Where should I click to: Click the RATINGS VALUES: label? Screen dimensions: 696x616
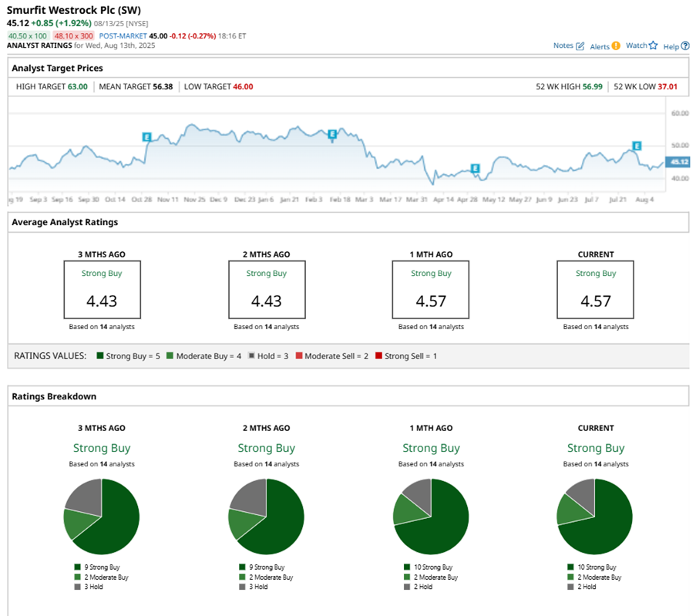(x=50, y=355)
